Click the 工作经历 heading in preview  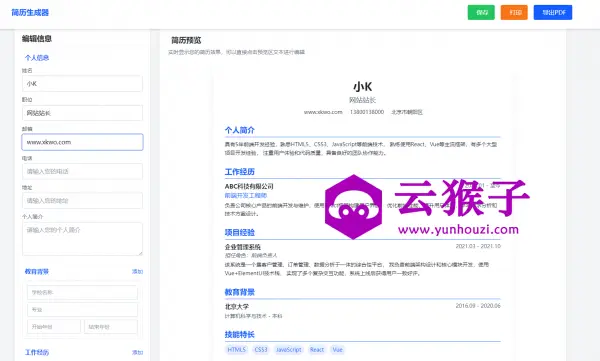(240, 172)
